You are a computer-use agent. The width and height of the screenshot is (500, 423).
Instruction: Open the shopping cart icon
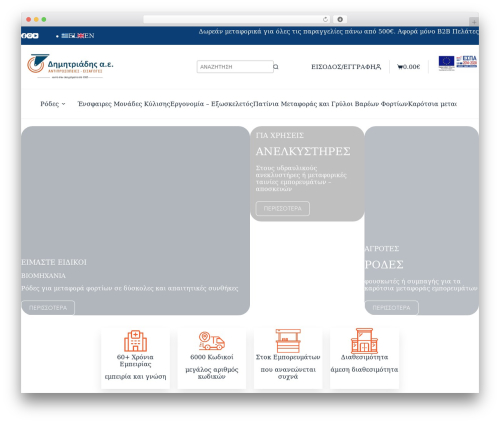pos(400,67)
